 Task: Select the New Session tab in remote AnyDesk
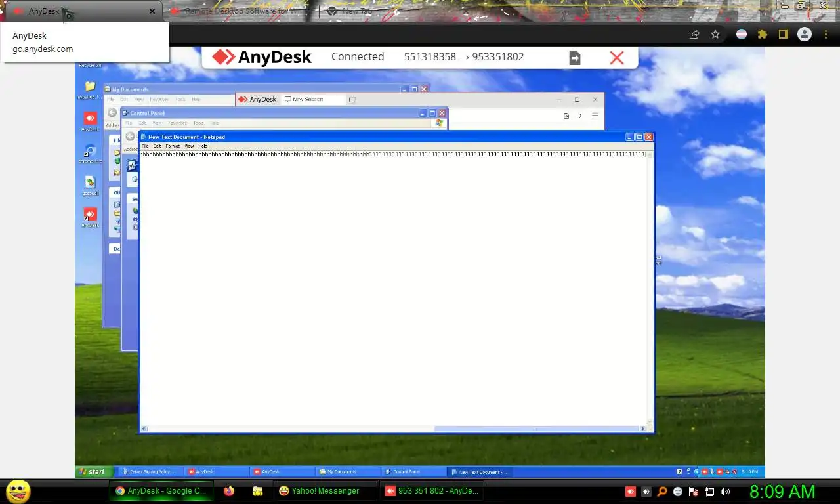312,99
